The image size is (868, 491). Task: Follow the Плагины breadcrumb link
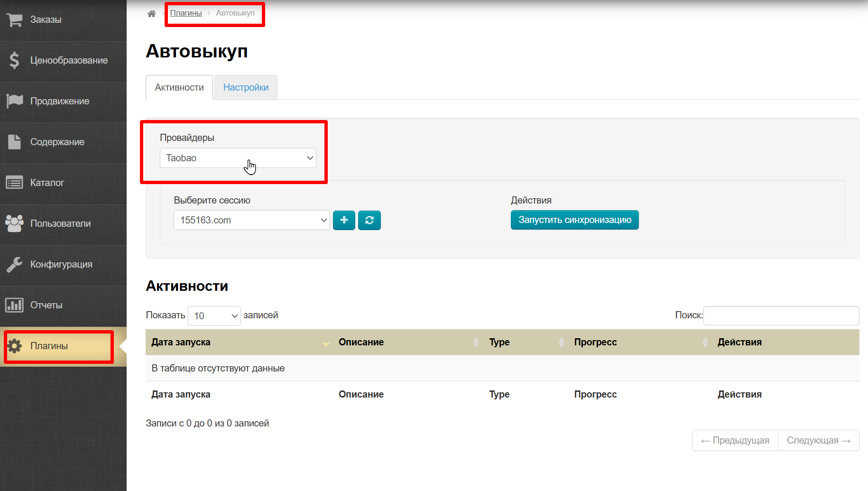tap(186, 13)
